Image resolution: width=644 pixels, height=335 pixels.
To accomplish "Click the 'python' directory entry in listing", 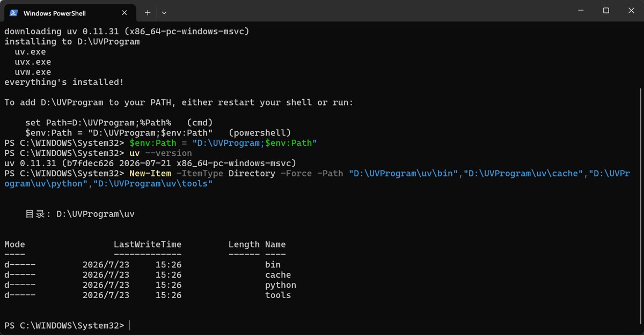I will 281,285.
